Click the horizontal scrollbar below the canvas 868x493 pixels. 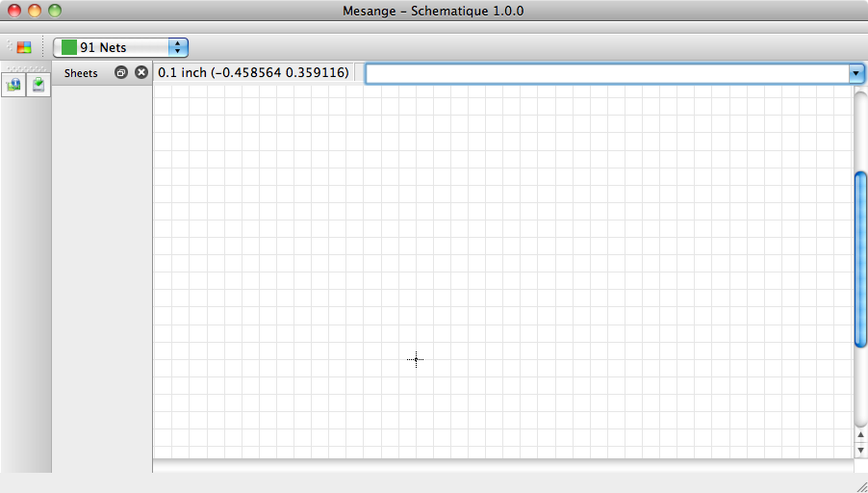tap(502, 466)
